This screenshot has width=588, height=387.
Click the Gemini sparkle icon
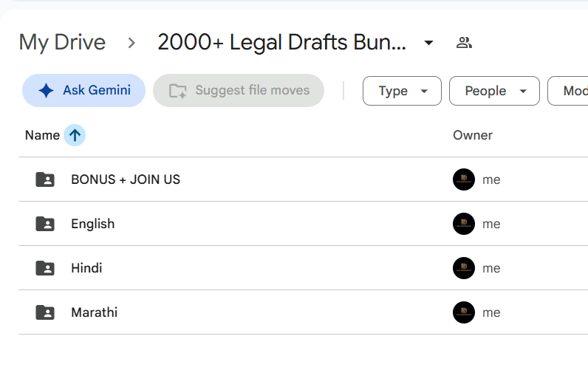click(46, 90)
